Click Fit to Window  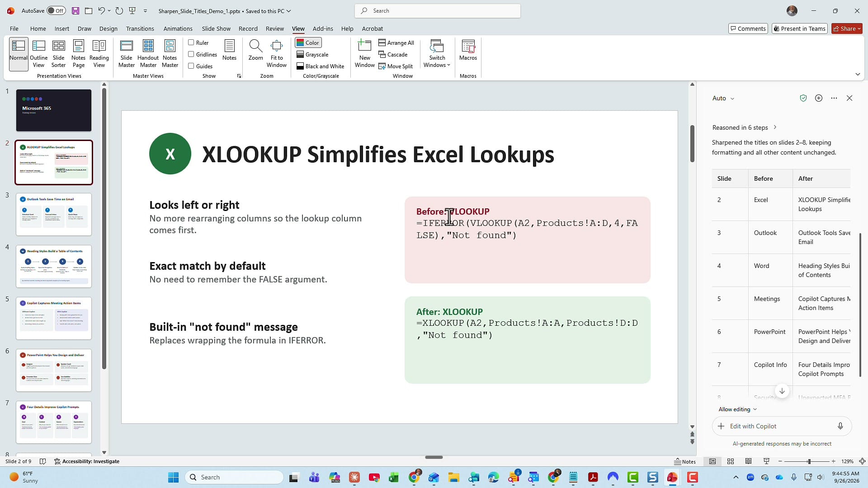[277, 53]
